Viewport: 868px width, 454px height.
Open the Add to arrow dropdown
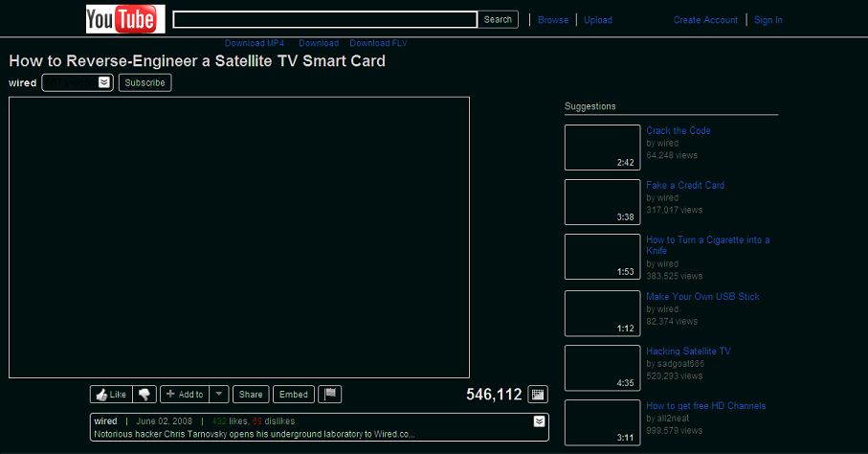point(219,394)
